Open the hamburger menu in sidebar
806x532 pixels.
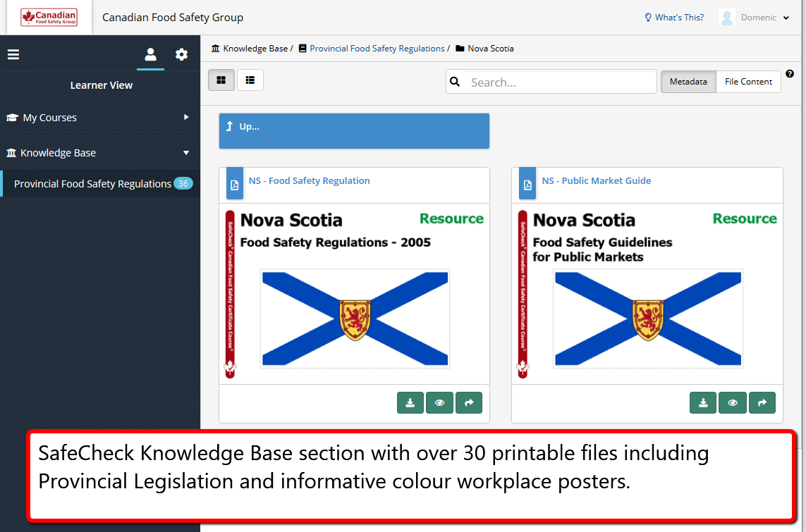[13, 54]
